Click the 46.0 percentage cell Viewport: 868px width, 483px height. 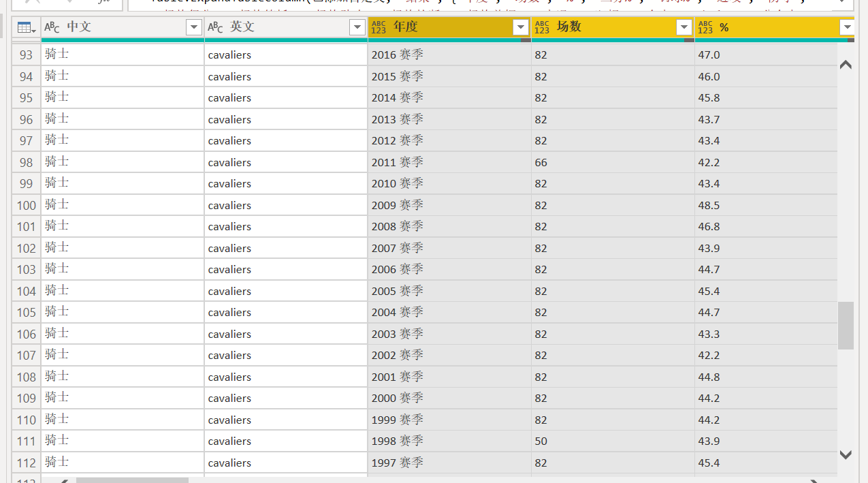click(766, 76)
